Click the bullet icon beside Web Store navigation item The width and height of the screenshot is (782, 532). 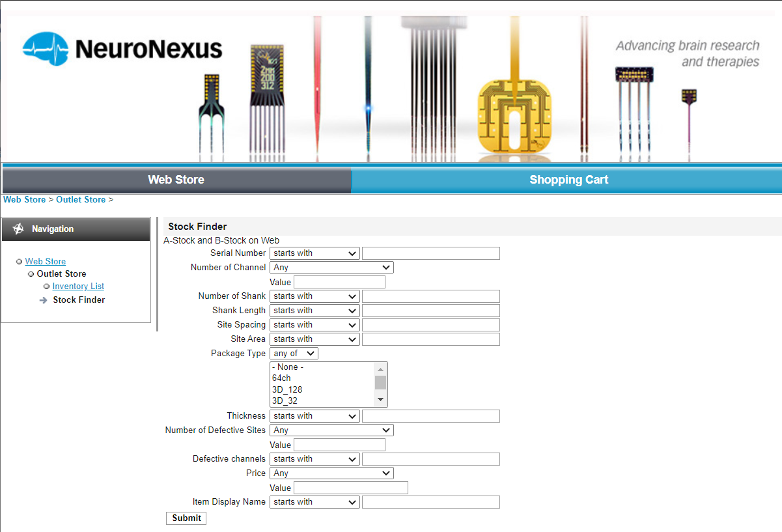coord(19,261)
